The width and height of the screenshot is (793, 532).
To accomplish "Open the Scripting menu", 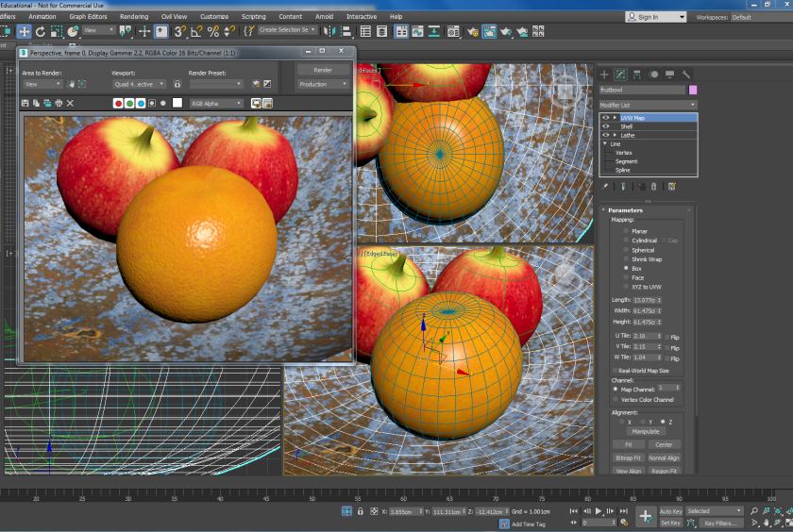I will (253, 16).
